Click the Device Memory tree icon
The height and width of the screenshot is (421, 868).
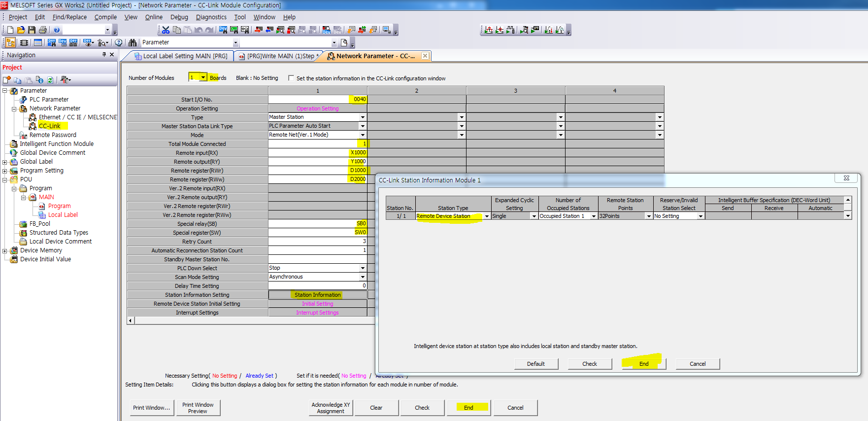(14, 250)
